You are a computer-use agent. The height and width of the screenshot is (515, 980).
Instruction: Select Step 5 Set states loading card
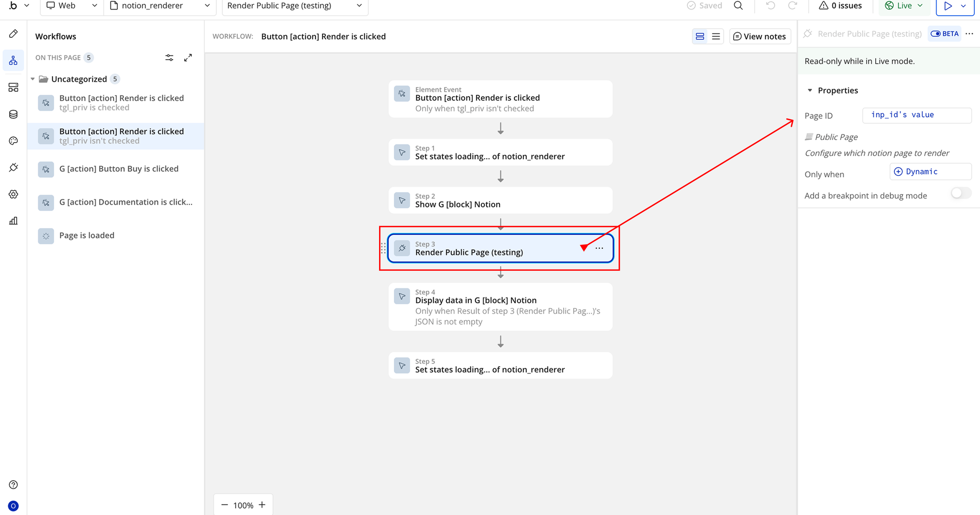click(501, 366)
